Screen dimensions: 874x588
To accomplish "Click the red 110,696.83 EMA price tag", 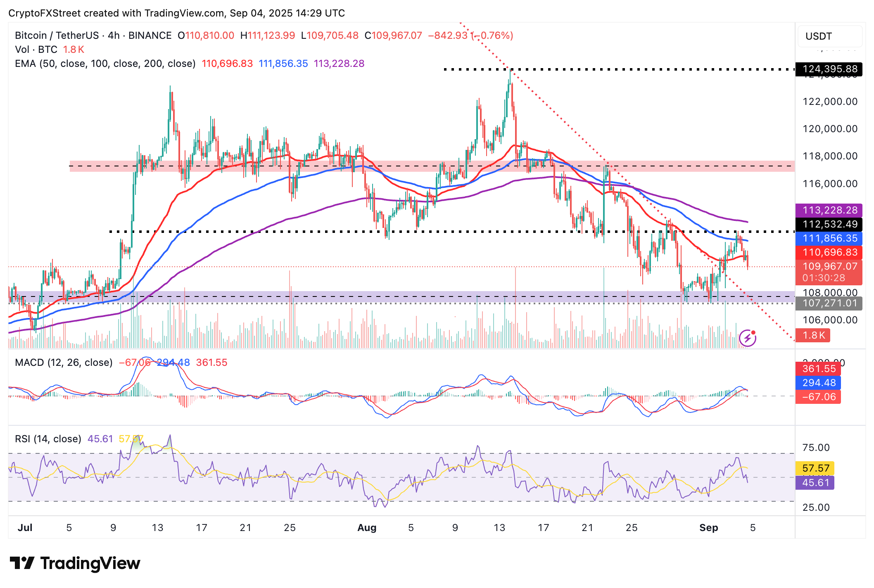I will pos(829,252).
